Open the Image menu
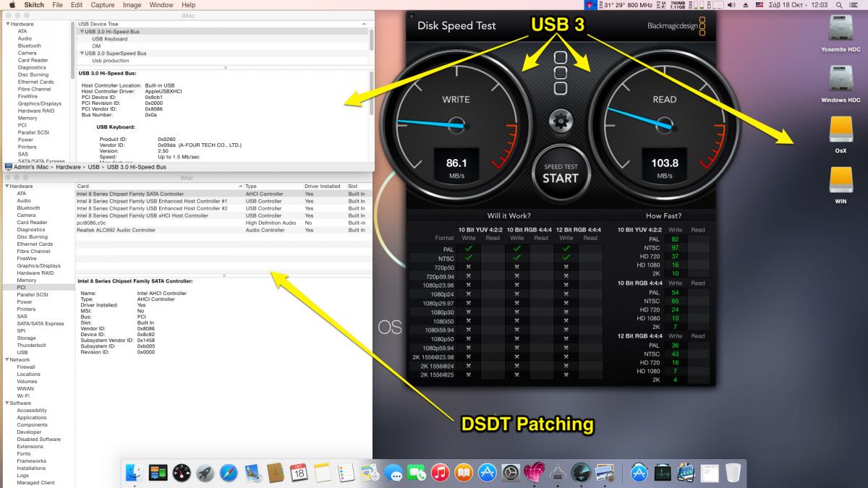 [x=132, y=4]
